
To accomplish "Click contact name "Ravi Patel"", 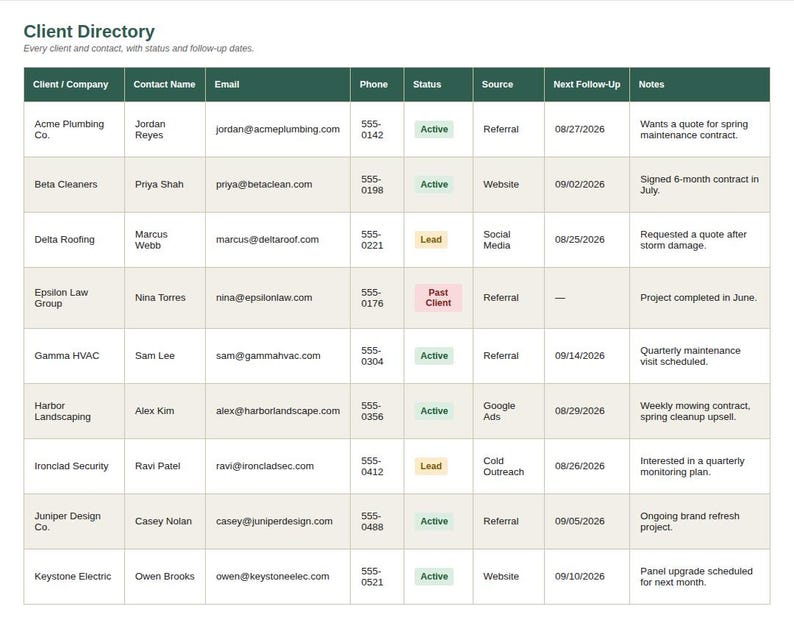I will [x=157, y=466].
